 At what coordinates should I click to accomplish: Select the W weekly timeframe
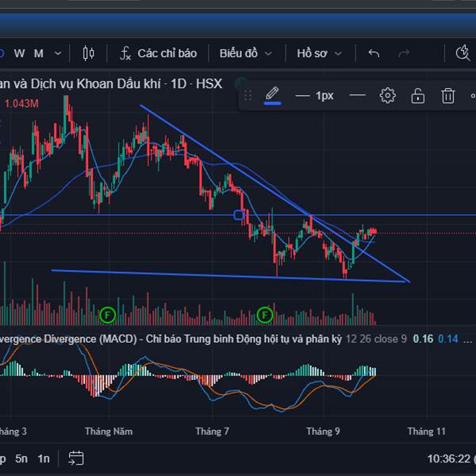tap(19, 53)
